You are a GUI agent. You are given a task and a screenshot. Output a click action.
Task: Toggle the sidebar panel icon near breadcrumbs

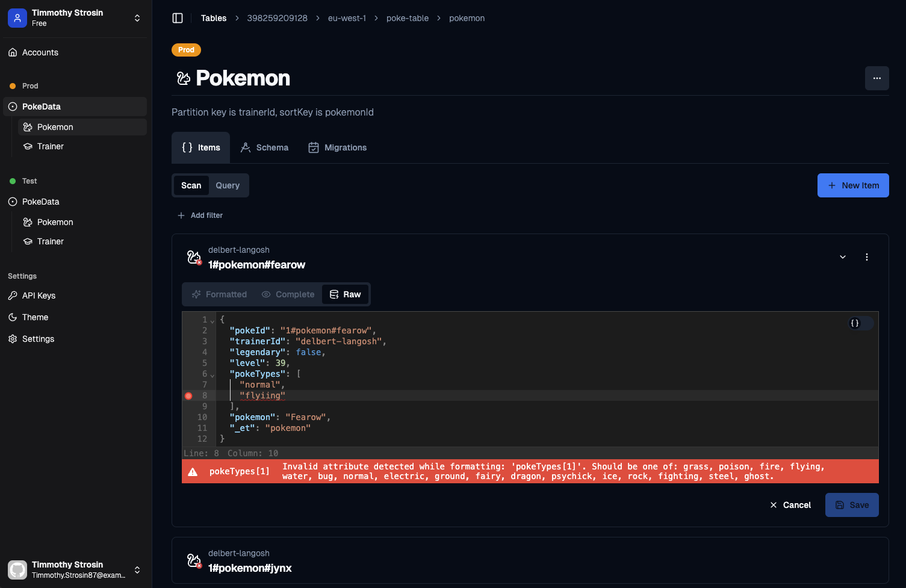pos(178,18)
